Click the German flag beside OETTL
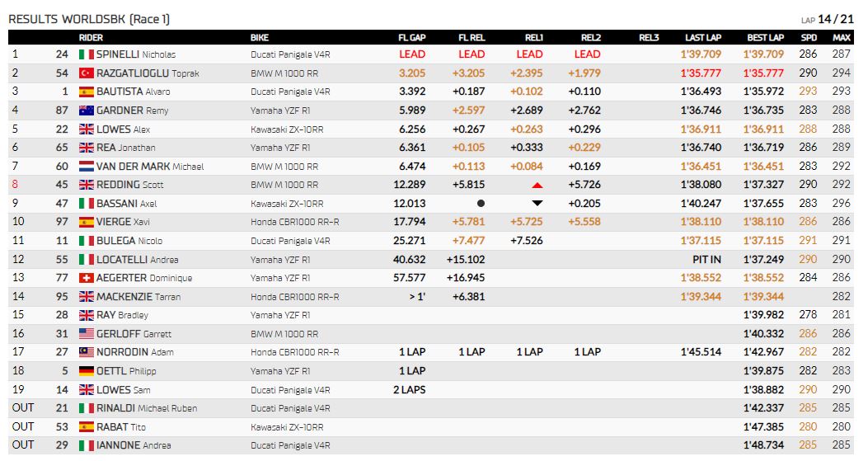This screenshot has height=461, width=868. (x=87, y=370)
